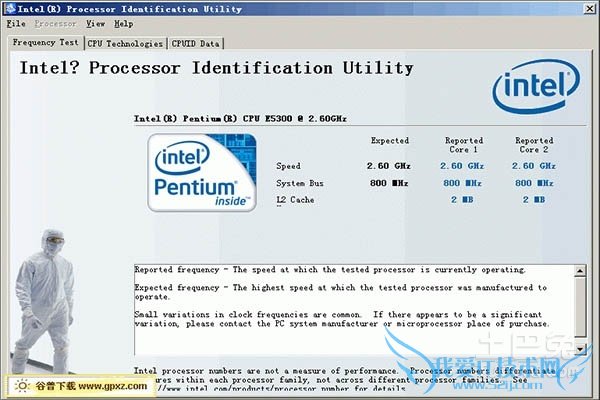This screenshot has width=600, height=400.
Task: Switch to the CPUID Data tab
Action: (196, 44)
